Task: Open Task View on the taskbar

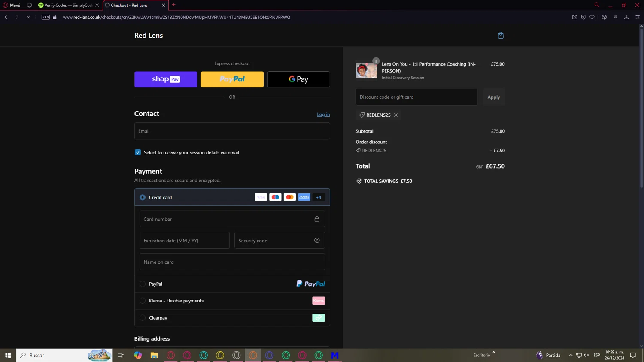Action: click(121, 355)
